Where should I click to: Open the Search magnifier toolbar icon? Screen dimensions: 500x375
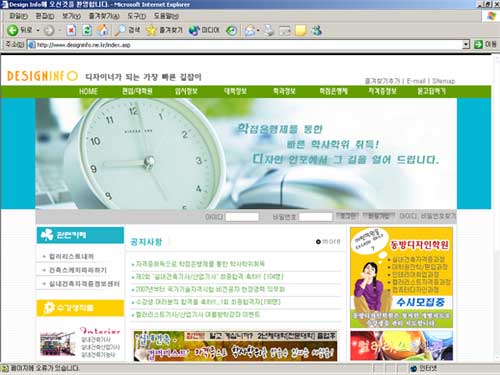coord(119,30)
